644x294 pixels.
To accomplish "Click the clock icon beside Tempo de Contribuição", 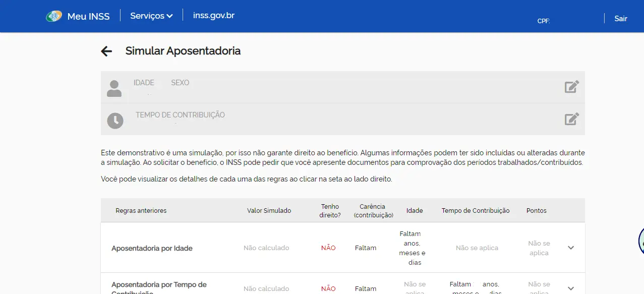I will 115,120.
